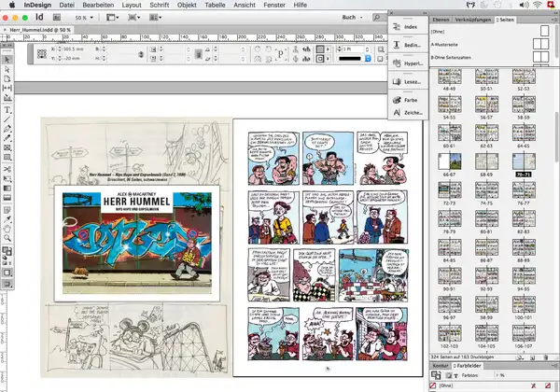Open the Buch workspace switcher
560x392 pixels.
click(x=351, y=17)
